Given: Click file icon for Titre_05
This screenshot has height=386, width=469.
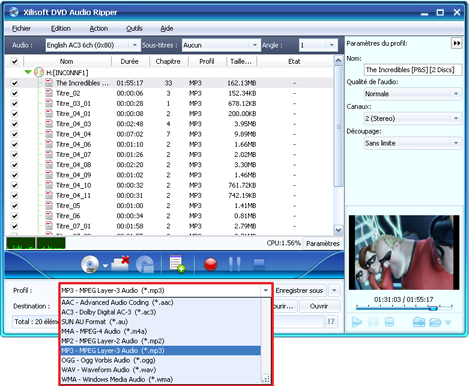Looking at the screenshot, I should (49, 205).
